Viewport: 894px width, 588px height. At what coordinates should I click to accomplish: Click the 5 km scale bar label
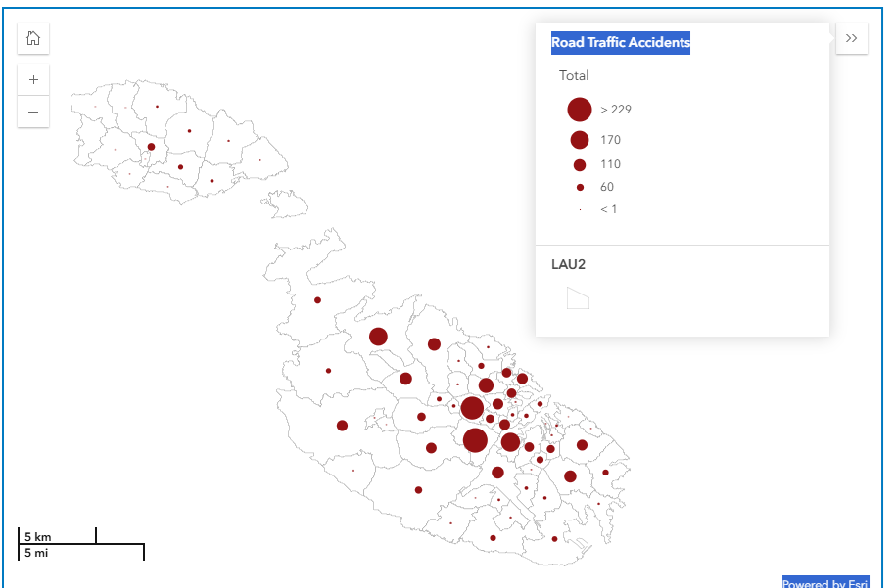(x=37, y=537)
